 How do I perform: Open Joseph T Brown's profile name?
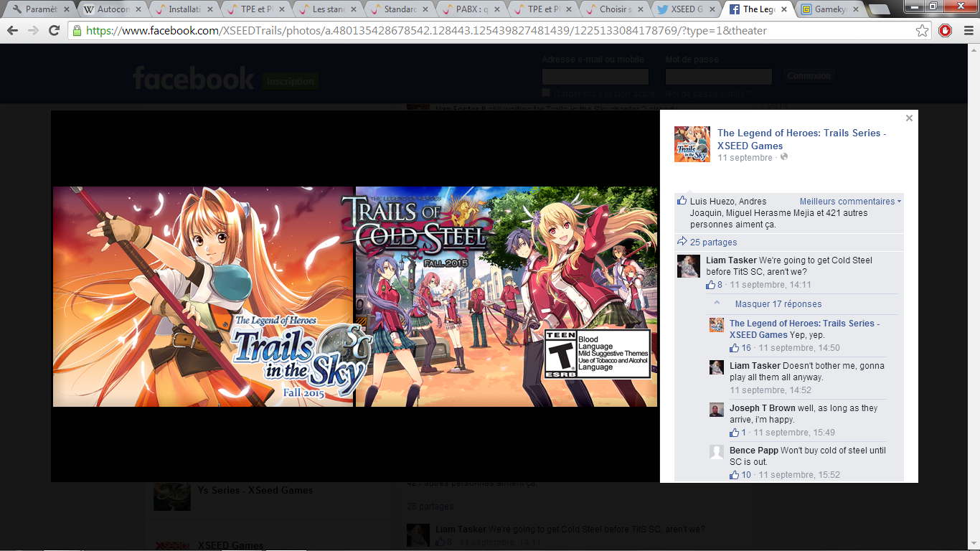763,408
